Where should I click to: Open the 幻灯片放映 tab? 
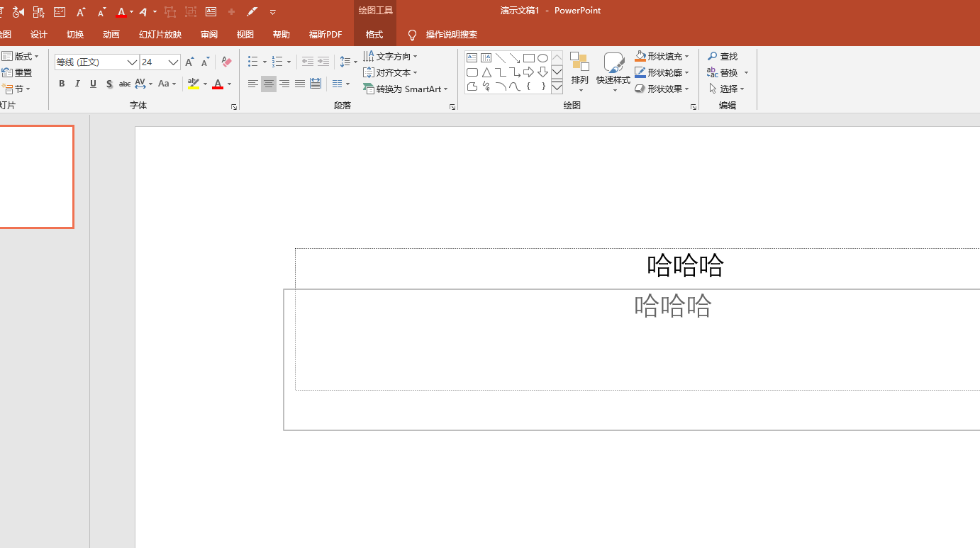(x=160, y=35)
